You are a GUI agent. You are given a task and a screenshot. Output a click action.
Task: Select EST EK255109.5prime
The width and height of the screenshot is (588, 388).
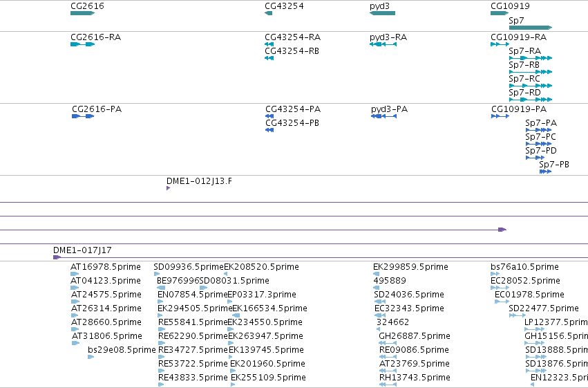pos(234,385)
